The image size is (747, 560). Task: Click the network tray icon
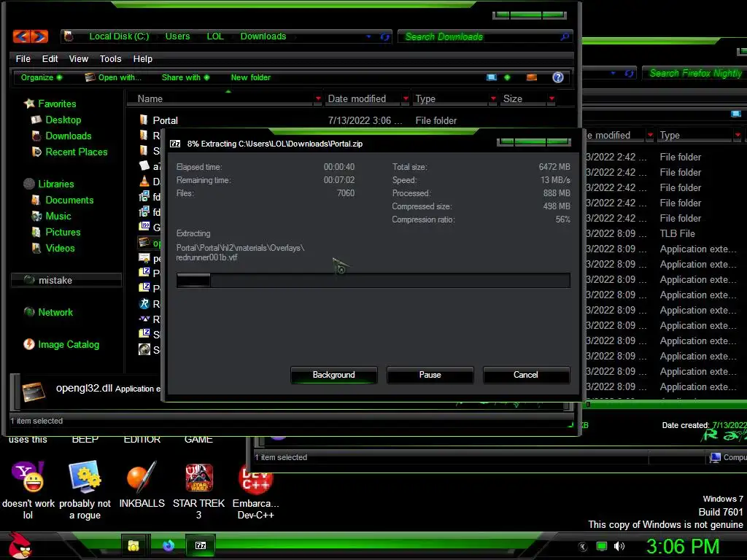coord(602,546)
